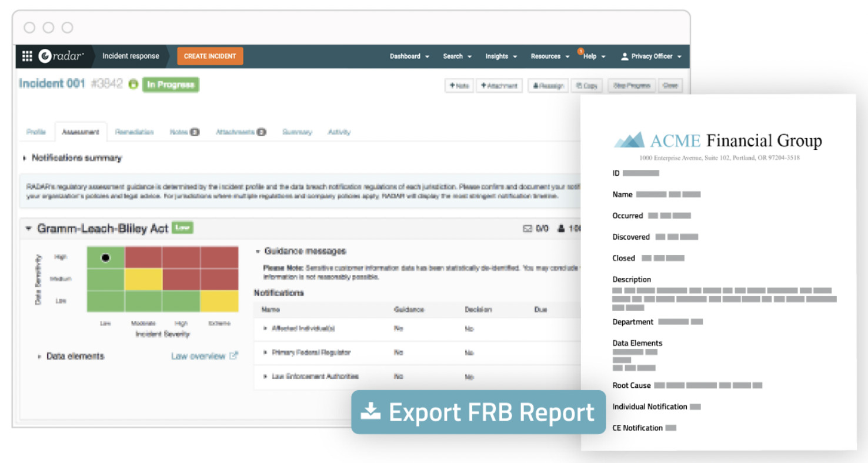
Task: Expand the Notifications summary section
Action: (24, 157)
